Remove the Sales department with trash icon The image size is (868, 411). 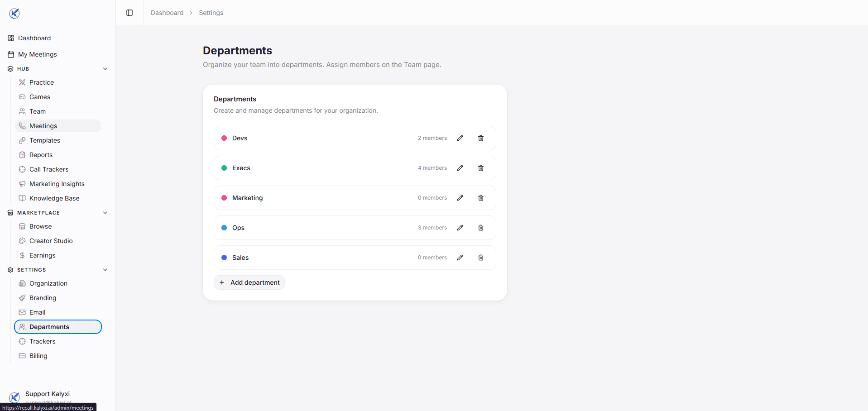[481, 258]
